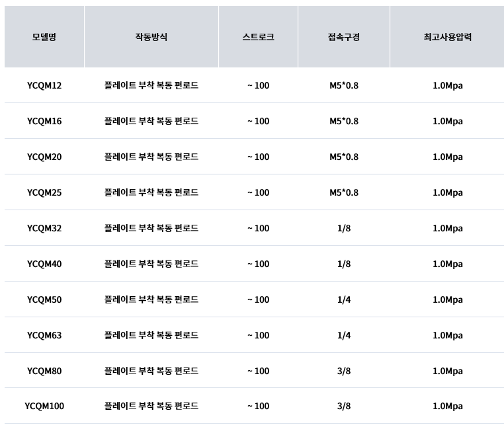The width and height of the screenshot is (504, 427).
Task: Click the 1/8 port size for YCQM32
Action: pos(344,228)
